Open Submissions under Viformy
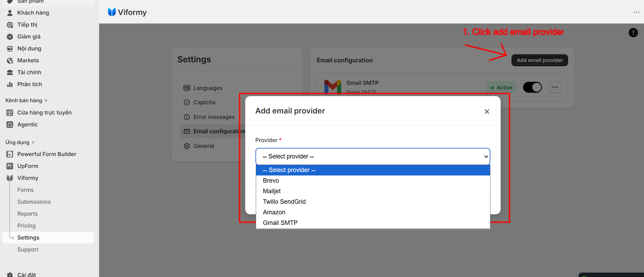This screenshot has height=277, width=644. click(34, 202)
